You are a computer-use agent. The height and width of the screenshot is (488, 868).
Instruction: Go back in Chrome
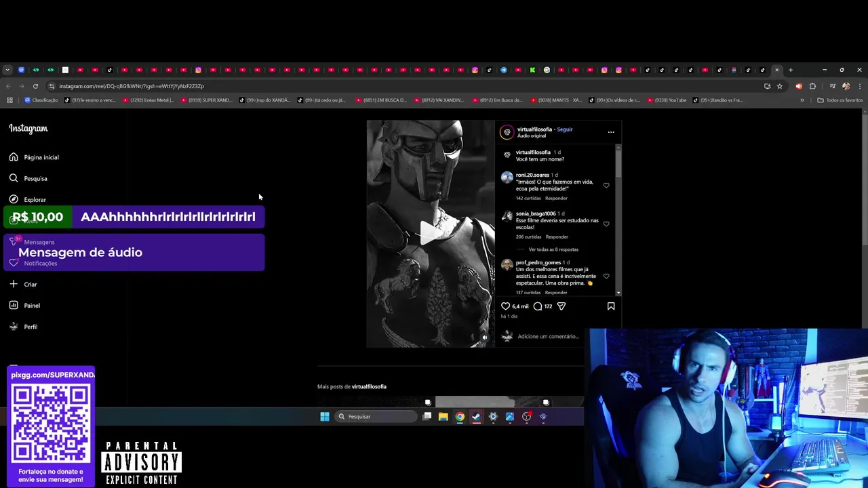tap(8, 86)
